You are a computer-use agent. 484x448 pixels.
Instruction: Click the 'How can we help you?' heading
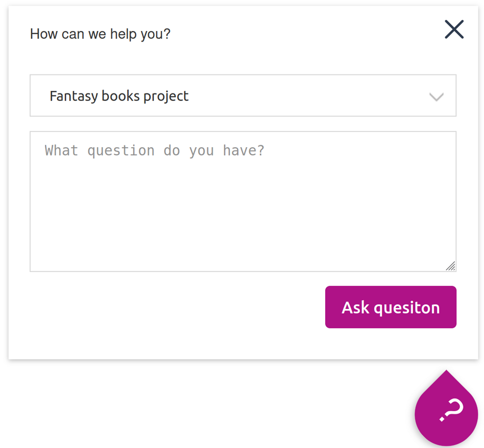100,34
